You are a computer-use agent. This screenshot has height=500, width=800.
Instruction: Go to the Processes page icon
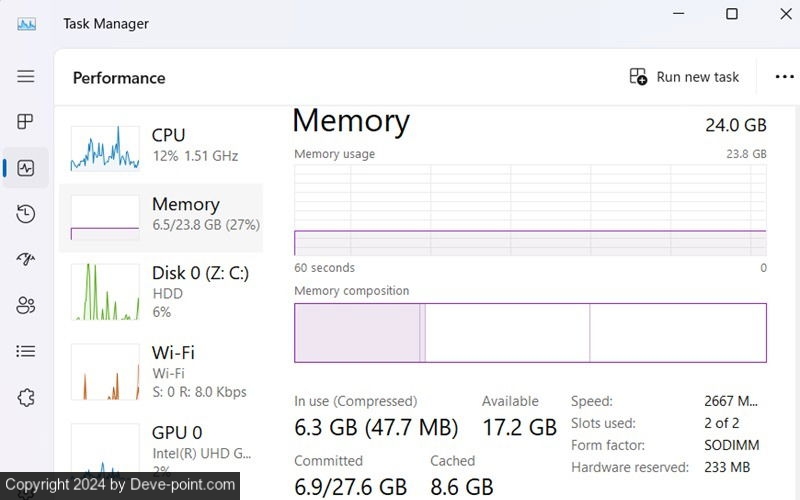[x=26, y=122]
